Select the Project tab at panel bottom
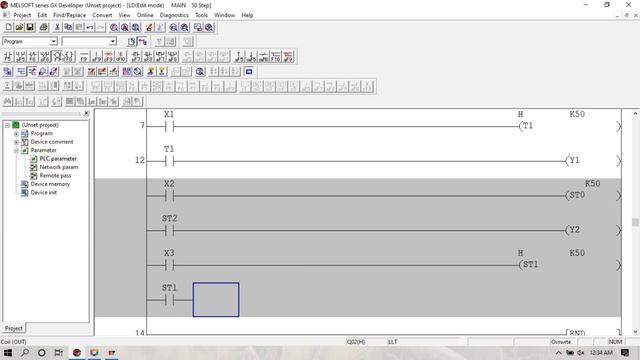The height and width of the screenshot is (360, 640). click(x=13, y=328)
